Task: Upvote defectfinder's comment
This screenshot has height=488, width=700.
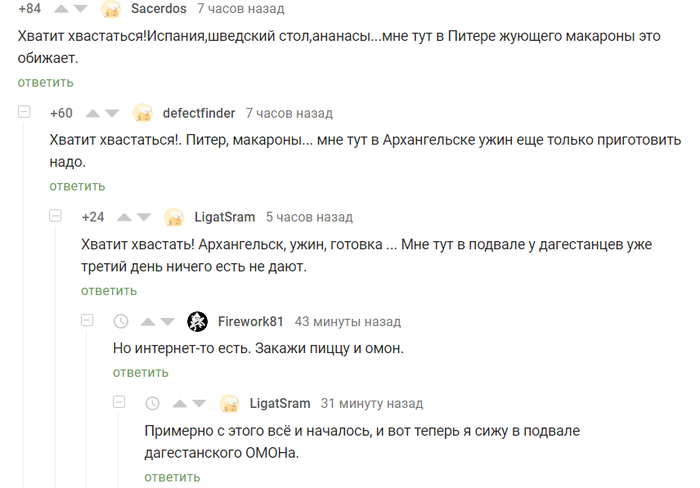Action: click(x=92, y=113)
